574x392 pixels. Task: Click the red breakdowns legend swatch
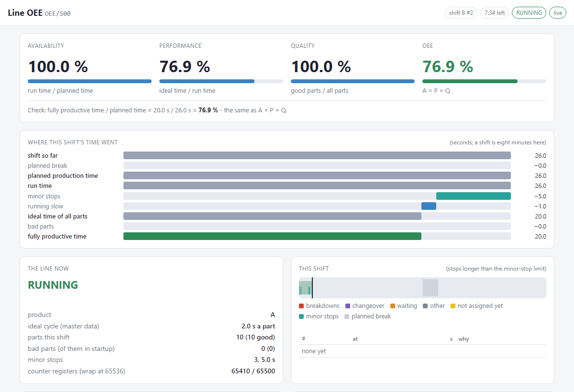301,306
